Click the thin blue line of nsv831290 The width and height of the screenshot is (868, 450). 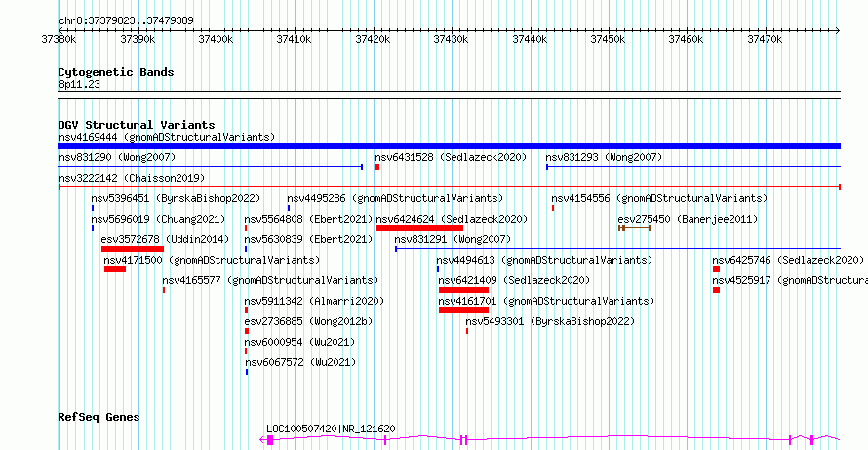(x=211, y=167)
